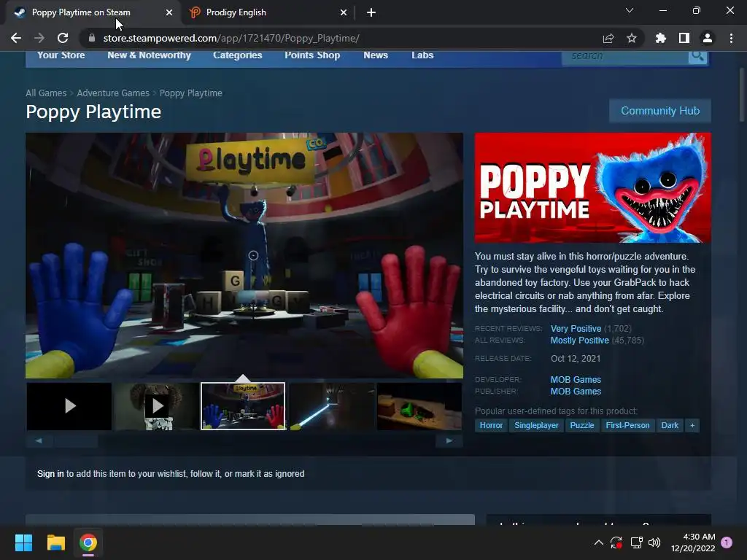The height and width of the screenshot is (560, 747).
Task: Expand more tags with the plus button
Action: [x=692, y=425]
